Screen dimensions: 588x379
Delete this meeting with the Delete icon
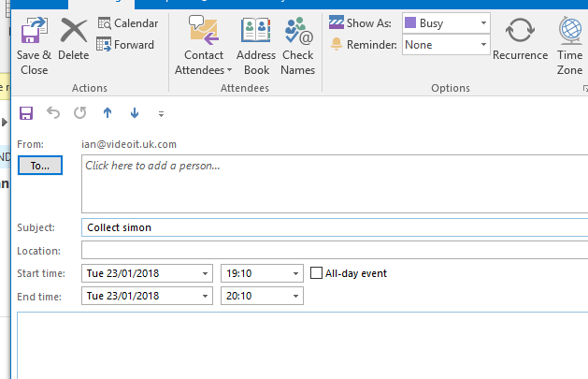[x=73, y=33]
